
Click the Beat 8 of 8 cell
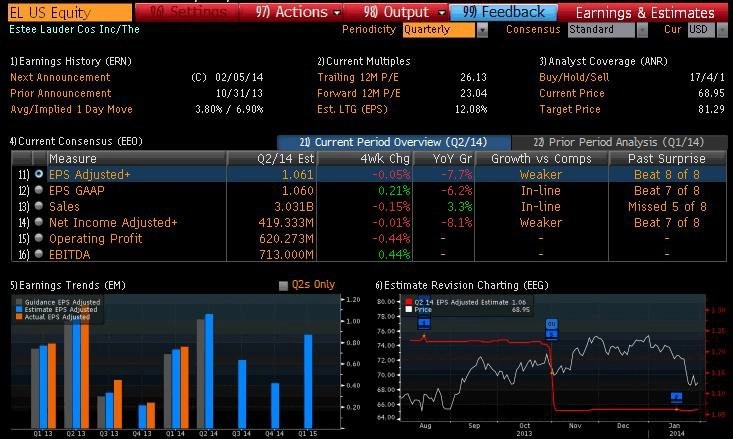pos(667,174)
